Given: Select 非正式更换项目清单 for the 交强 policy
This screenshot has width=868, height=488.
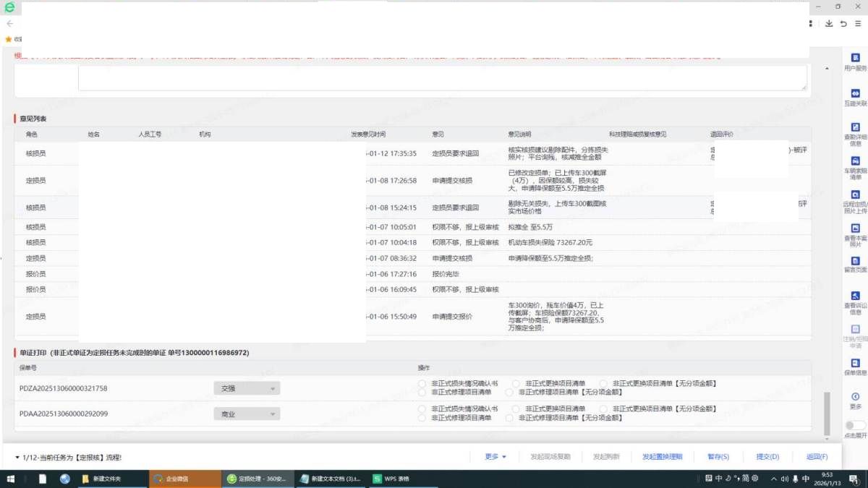Looking at the screenshot, I should (516, 383).
